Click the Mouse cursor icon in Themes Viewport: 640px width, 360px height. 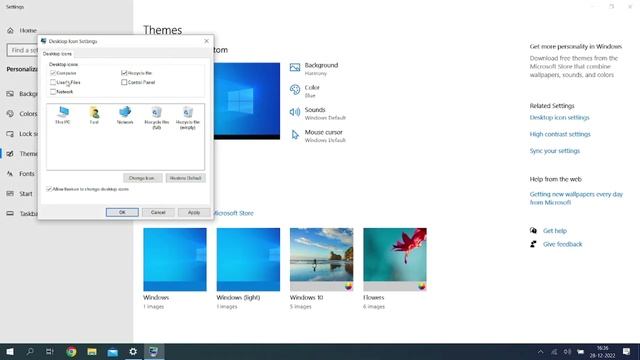pyautogui.click(x=295, y=134)
